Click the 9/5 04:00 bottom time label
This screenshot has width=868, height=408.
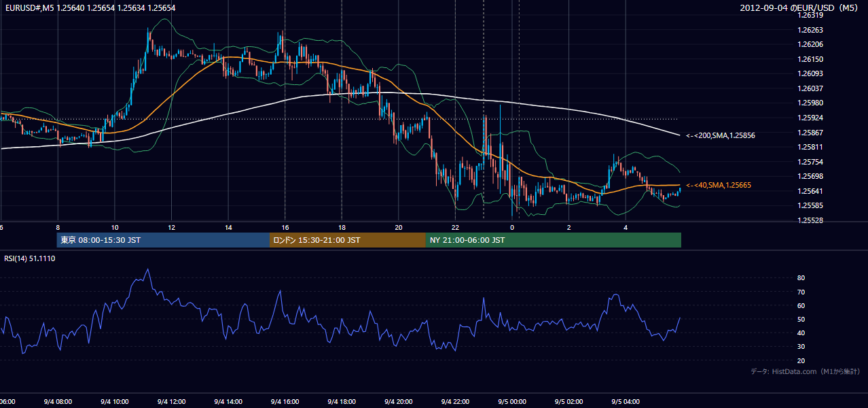[x=626, y=401]
